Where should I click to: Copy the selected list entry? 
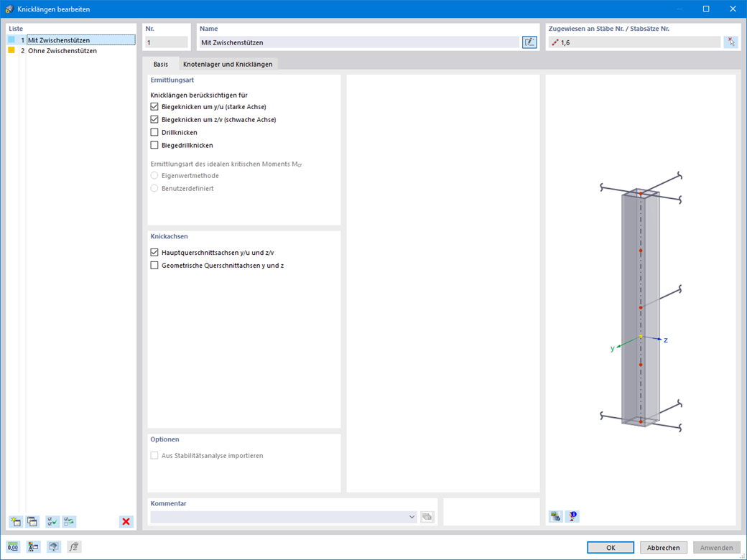click(32, 521)
